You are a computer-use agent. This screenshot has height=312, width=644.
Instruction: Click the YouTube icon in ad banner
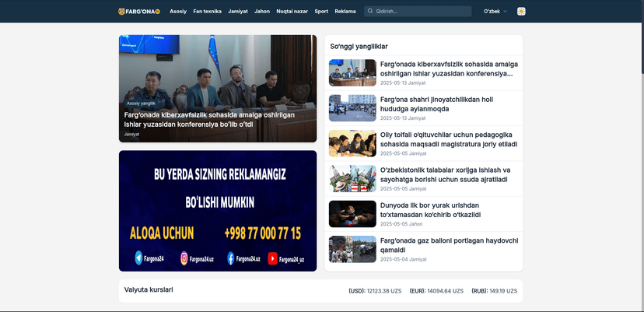[x=273, y=258]
